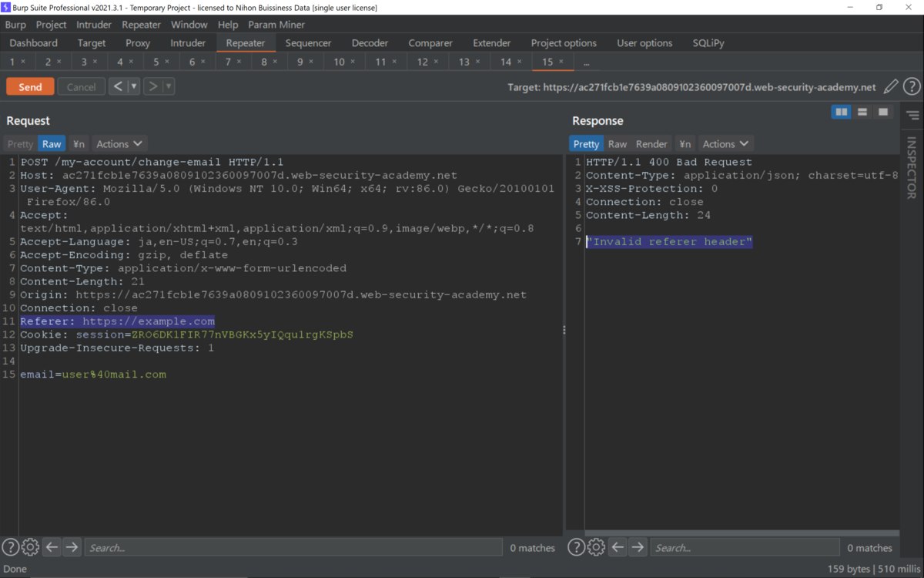The height and width of the screenshot is (578, 924).
Task: Switch to the Extender tab
Action: pyautogui.click(x=492, y=43)
